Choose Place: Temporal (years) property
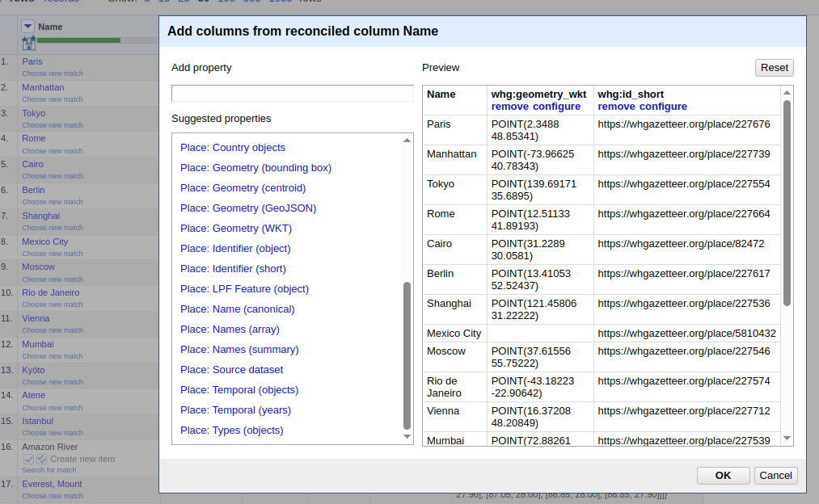The image size is (819, 504). [235, 410]
